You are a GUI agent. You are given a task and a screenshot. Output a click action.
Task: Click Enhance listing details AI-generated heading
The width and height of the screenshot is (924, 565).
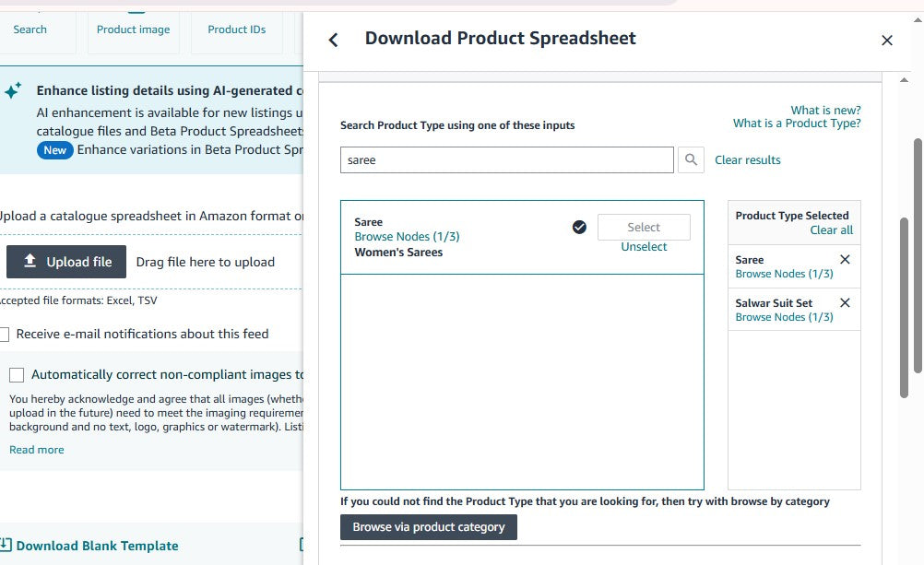click(170, 90)
